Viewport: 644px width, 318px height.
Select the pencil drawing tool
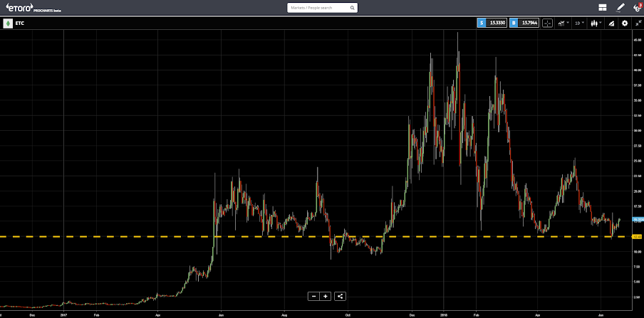620,7
